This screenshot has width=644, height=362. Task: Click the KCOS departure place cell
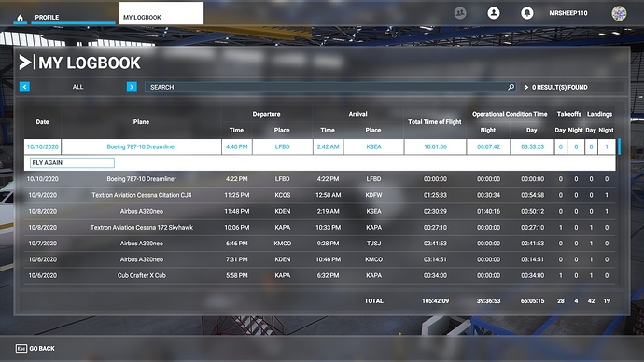point(283,195)
